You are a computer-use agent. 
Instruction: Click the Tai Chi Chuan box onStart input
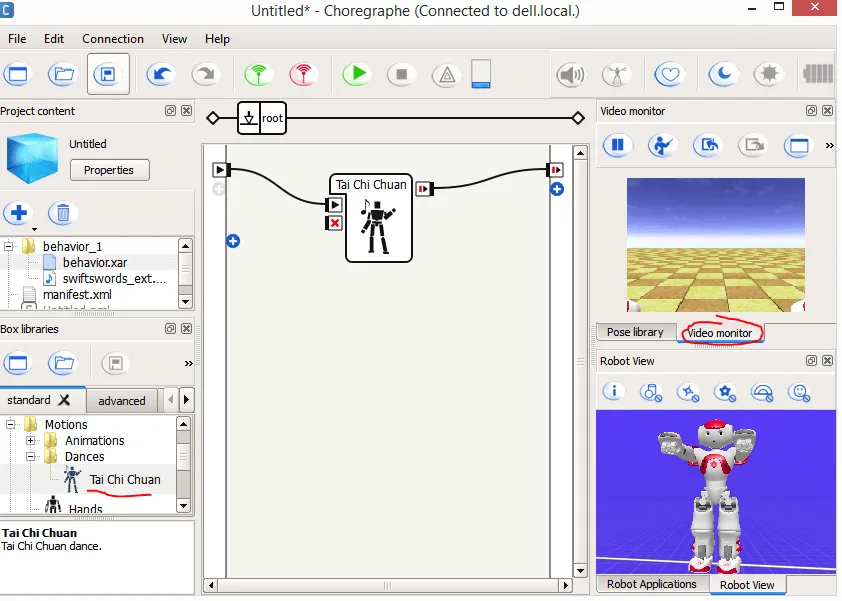point(334,205)
